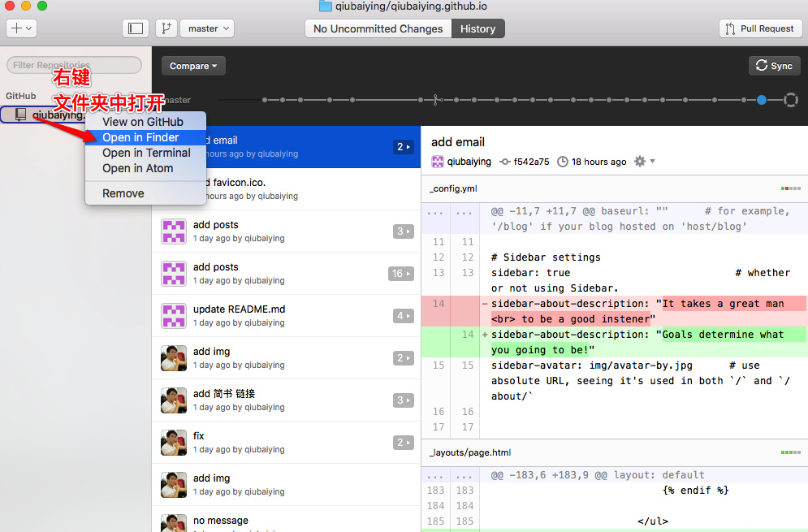Click the diff stat squares for _layouts/page.html
The width and height of the screenshot is (808, 532).
click(x=790, y=452)
